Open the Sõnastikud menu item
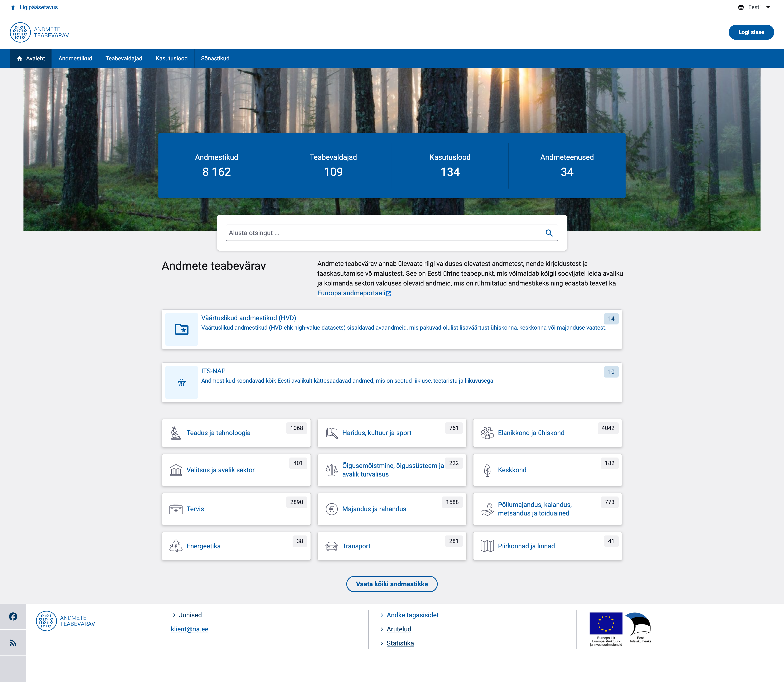784x682 pixels. pyautogui.click(x=215, y=59)
